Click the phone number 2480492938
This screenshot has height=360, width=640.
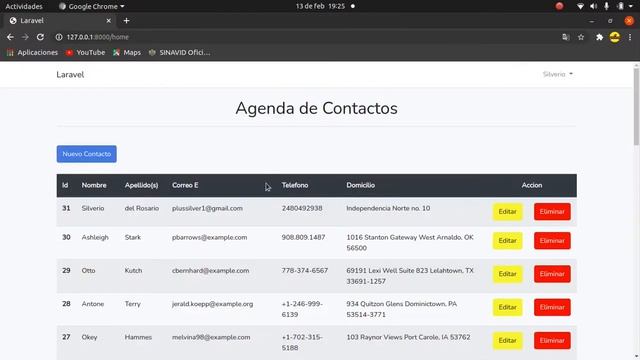302,208
